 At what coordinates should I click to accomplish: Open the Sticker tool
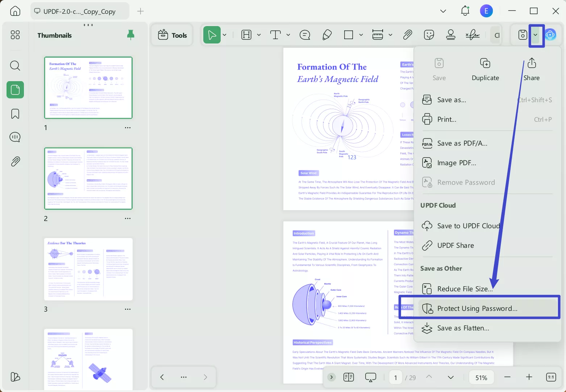click(x=429, y=35)
